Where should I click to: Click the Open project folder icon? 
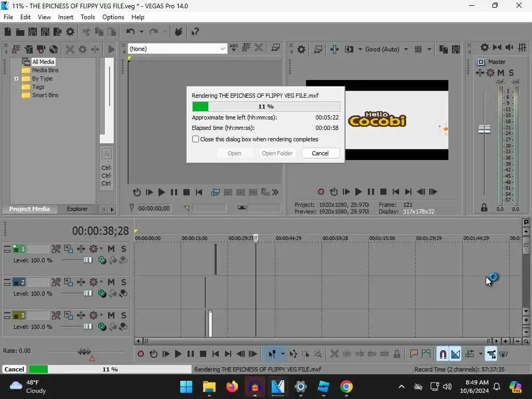[20, 32]
